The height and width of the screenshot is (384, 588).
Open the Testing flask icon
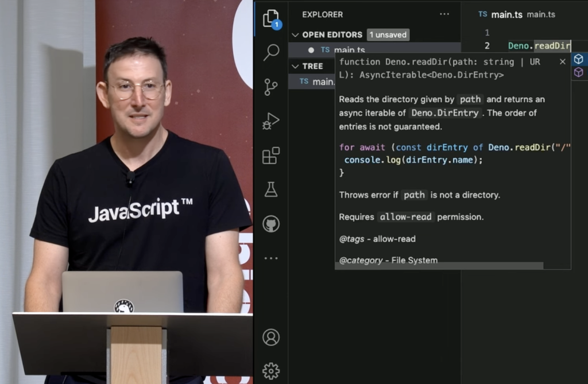tap(271, 189)
